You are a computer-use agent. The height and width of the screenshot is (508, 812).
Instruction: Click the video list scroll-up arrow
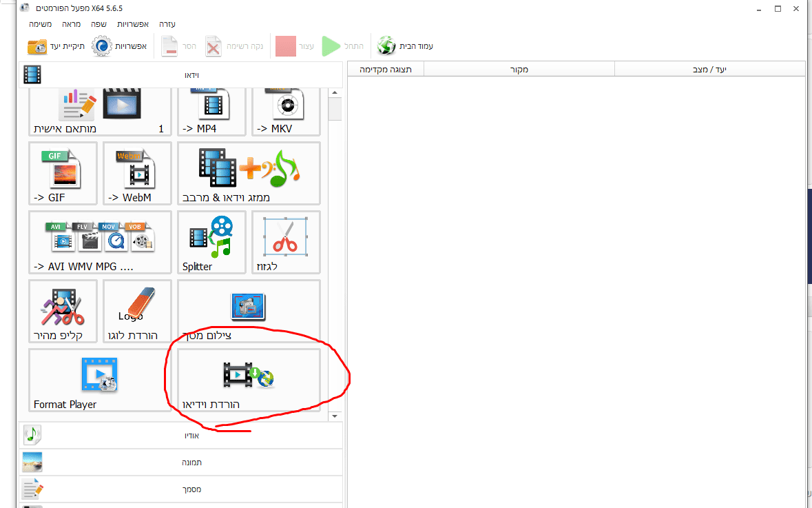click(335, 93)
